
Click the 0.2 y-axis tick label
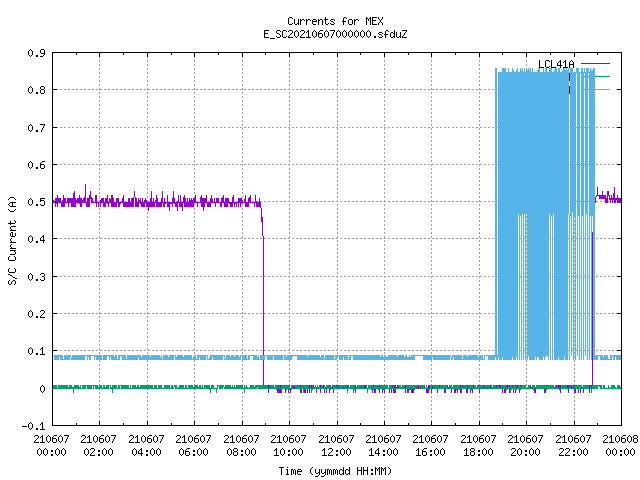36,314
